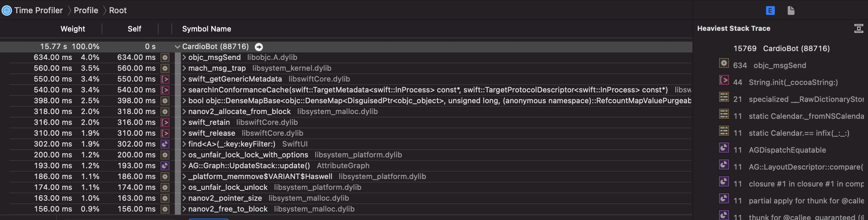The height and width of the screenshot is (220, 868).
Task: Click the SwiftUI library label on find<A> row
Action: tap(295, 144)
